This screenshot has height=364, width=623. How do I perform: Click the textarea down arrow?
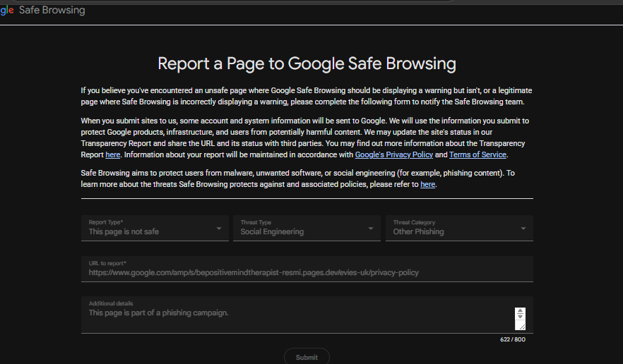click(x=520, y=316)
